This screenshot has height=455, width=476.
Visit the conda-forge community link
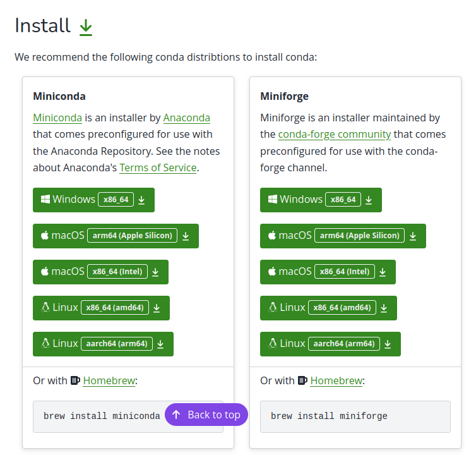(334, 134)
